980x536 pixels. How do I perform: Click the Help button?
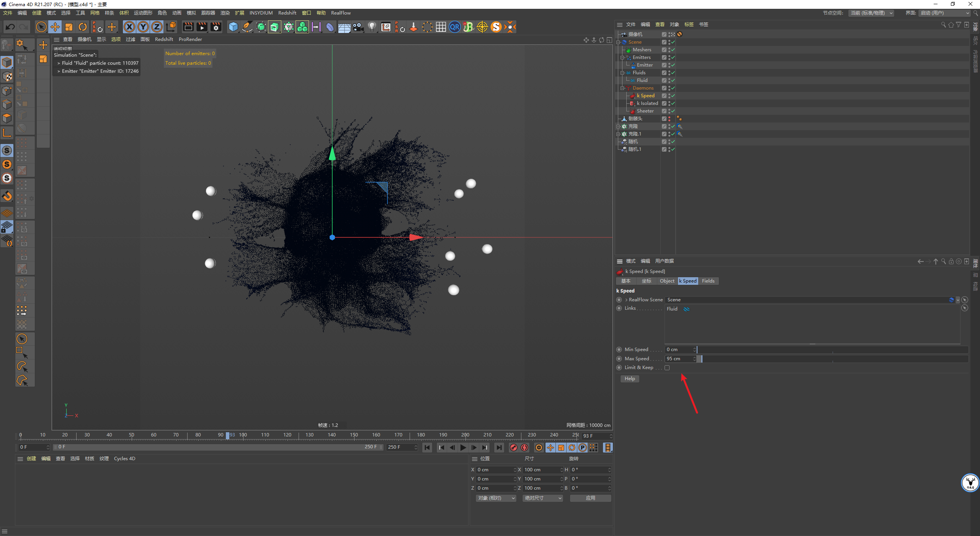630,379
